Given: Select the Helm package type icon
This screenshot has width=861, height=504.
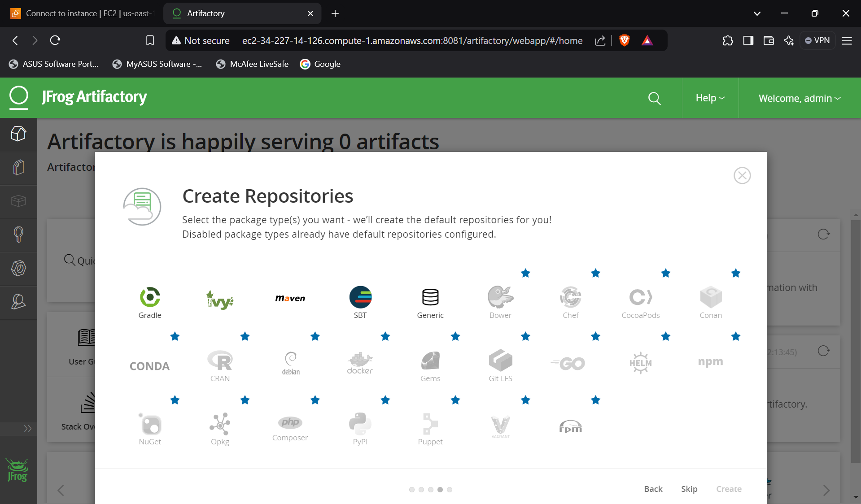Looking at the screenshot, I should 640,363.
